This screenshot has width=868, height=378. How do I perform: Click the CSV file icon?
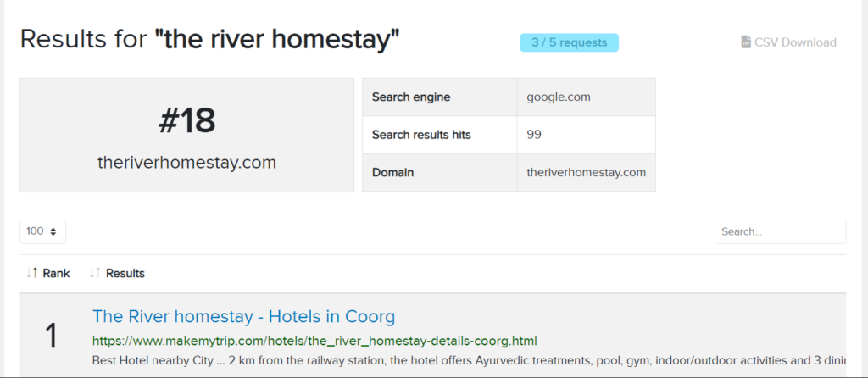click(746, 42)
